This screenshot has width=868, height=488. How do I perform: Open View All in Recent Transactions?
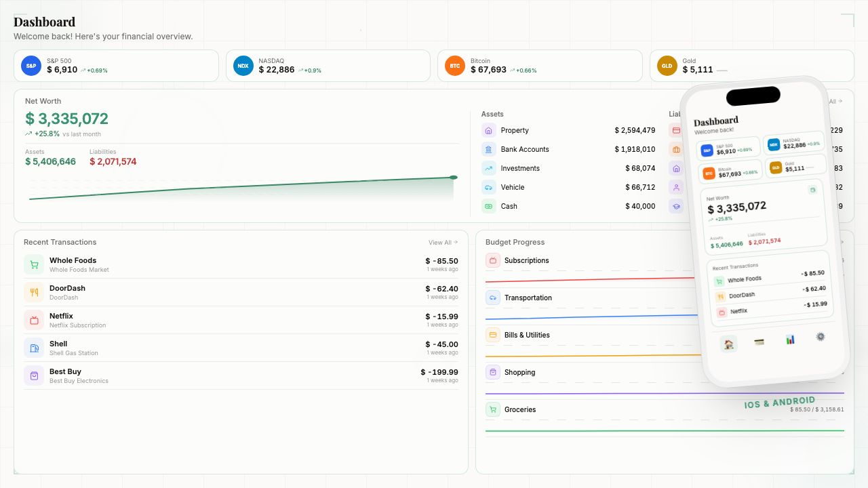pos(443,242)
